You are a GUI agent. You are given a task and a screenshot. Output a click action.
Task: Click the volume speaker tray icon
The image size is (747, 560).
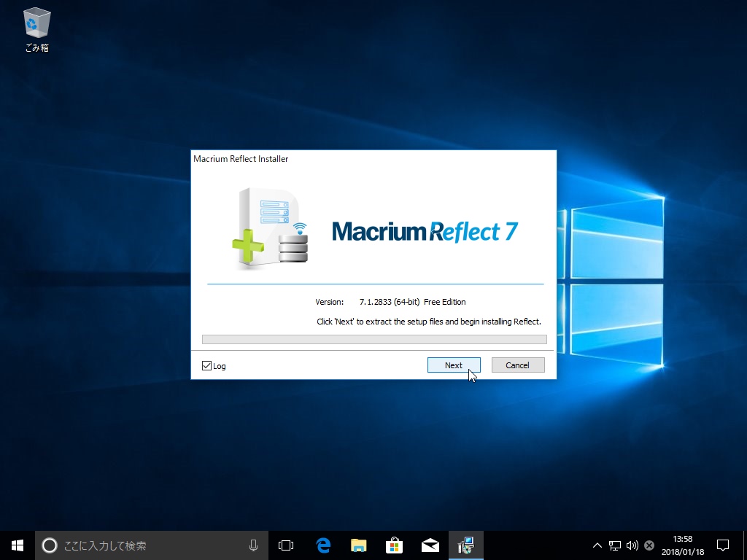coord(632,545)
